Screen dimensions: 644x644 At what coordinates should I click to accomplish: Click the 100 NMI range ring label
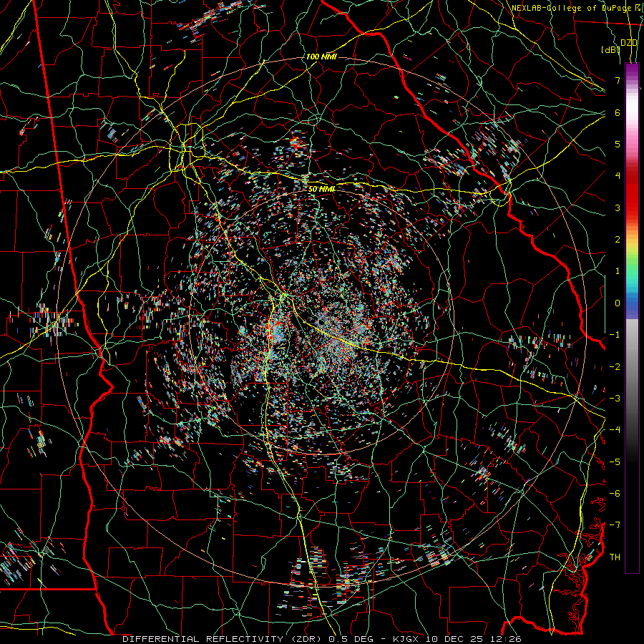tap(321, 57)
